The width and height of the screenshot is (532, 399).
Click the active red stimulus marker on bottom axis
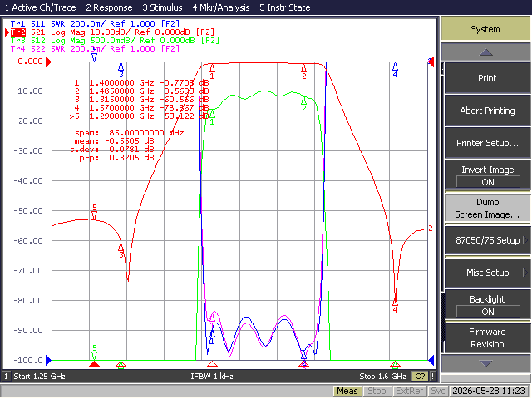[94, 364]
